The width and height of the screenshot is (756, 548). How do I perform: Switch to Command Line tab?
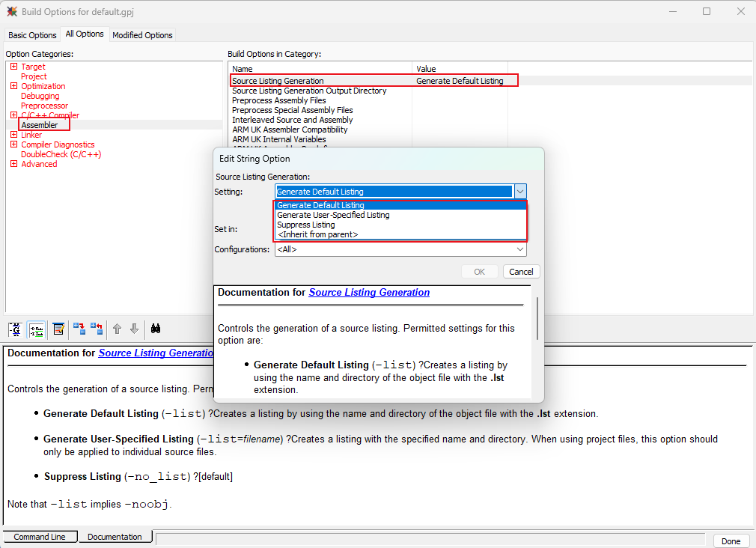tap(40, 537)
